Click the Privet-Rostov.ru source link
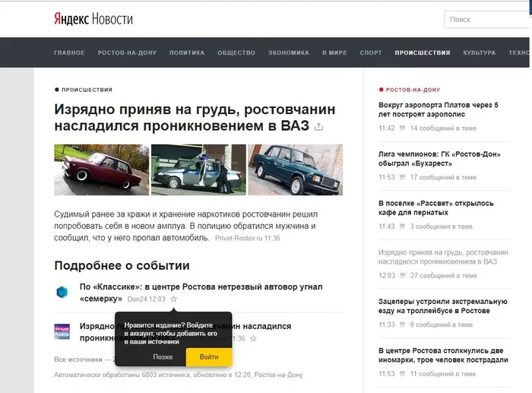Viewport: 532px width, 393px height. pos(239,238)
